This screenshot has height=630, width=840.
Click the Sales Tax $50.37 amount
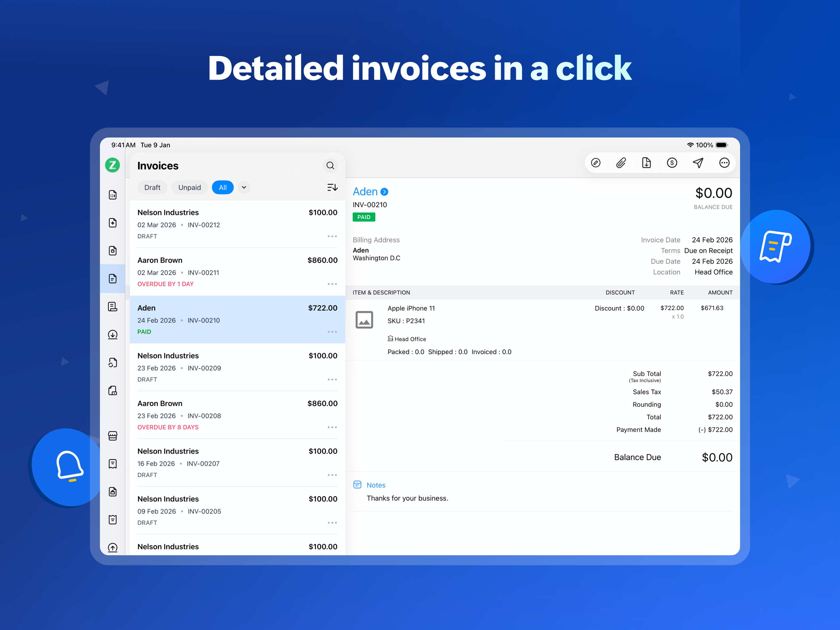[x=722, y=392]
